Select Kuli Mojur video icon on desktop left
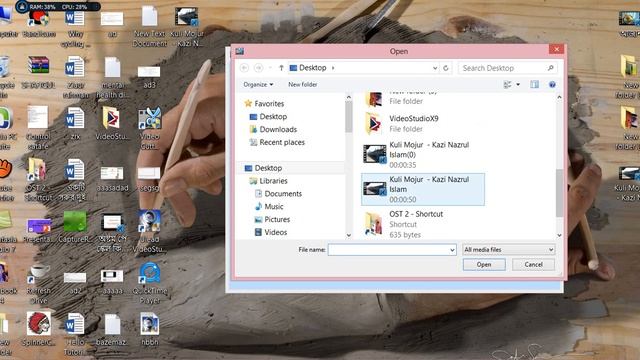Image resolution: width=640 pixels, height=360 pixels. click(x=187, y=26)
